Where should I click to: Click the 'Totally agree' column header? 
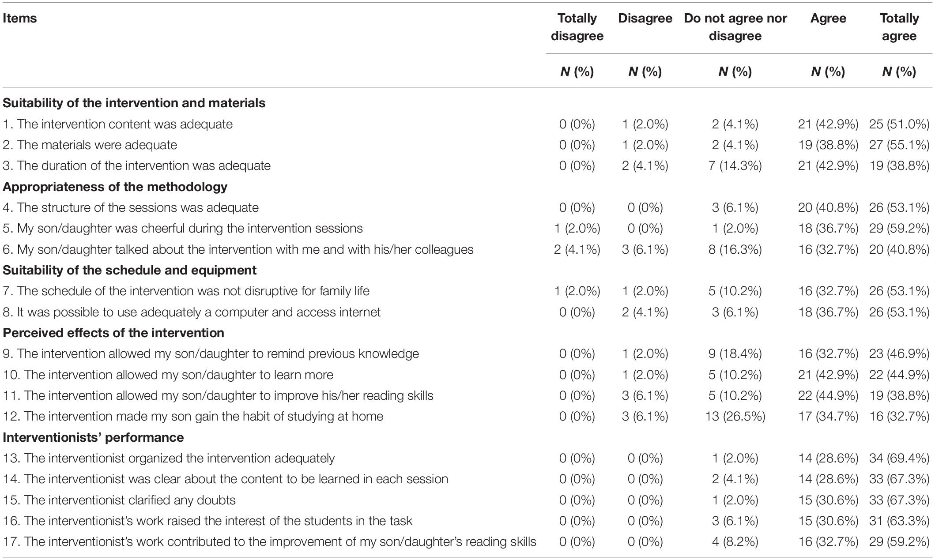point(899,27)
